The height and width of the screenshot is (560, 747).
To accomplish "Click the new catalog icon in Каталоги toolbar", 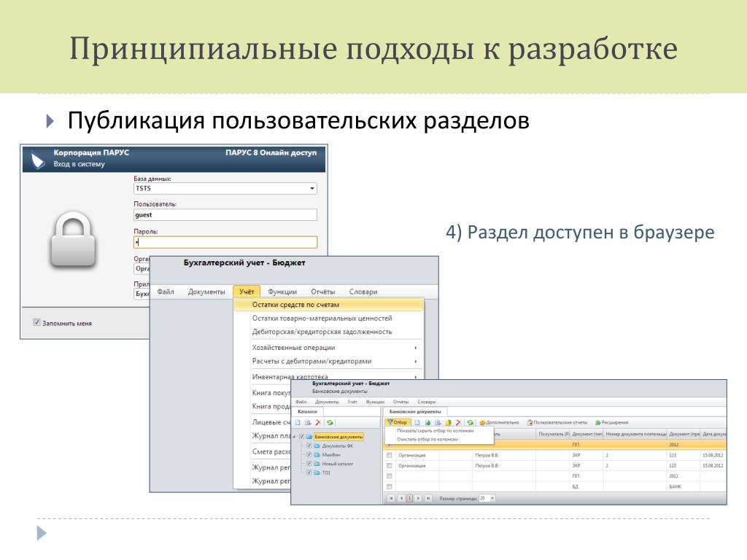I will point(298,422).
